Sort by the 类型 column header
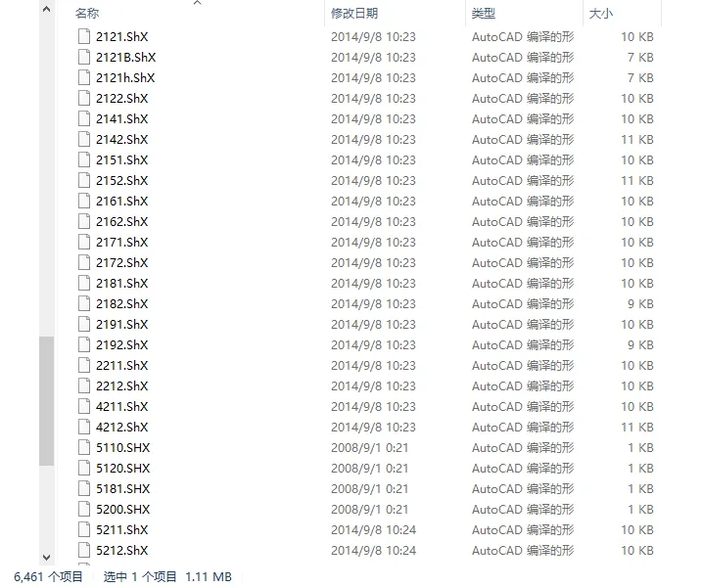Screen dimensions: 702x588 tap(483, 14)
